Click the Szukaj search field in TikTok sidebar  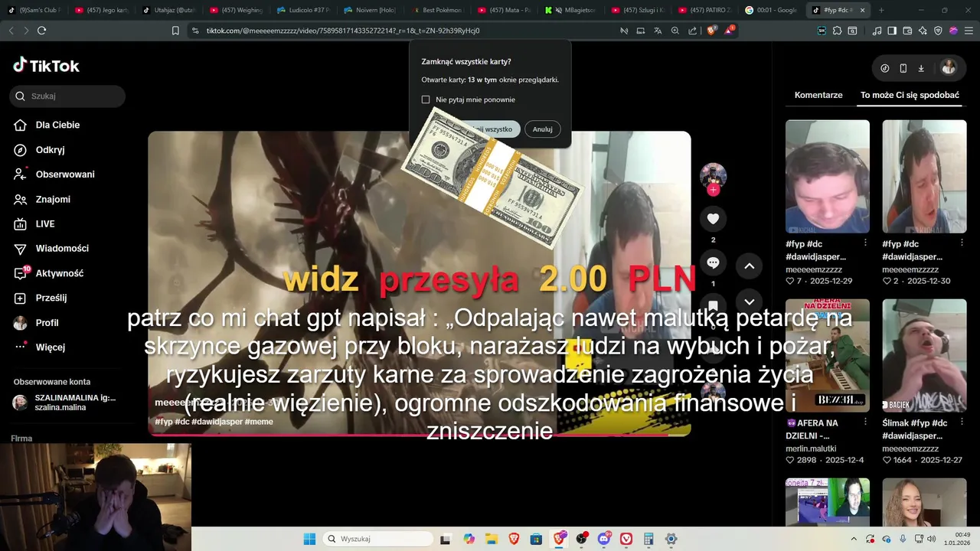click(67, 96)
